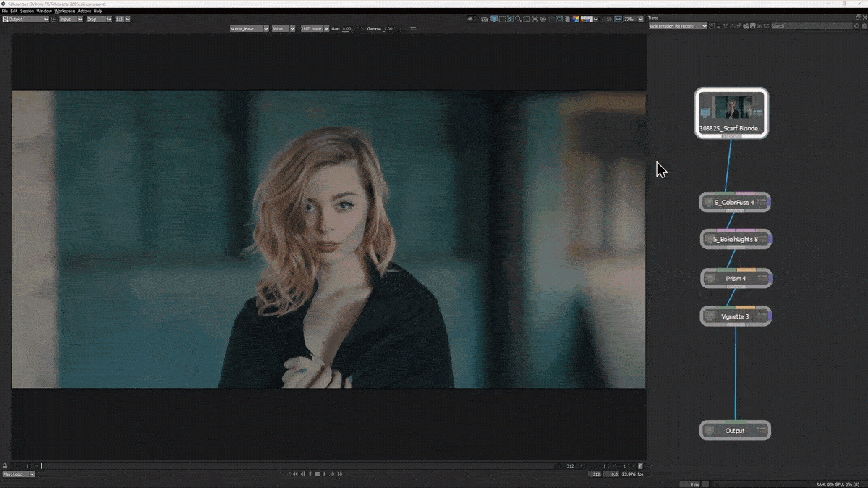Open the Workspace menu
This screenshot has height=488, width=868.
(x=64, y=11)
